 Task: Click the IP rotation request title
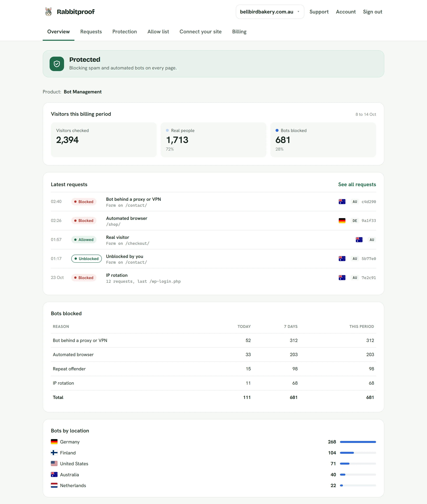click(117, 275)
